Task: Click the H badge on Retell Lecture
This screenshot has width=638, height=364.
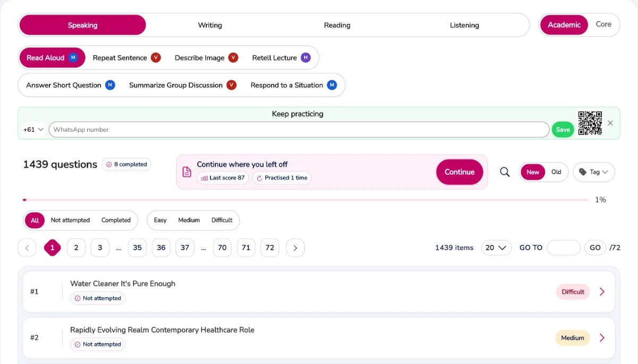Action: point(305,57)
